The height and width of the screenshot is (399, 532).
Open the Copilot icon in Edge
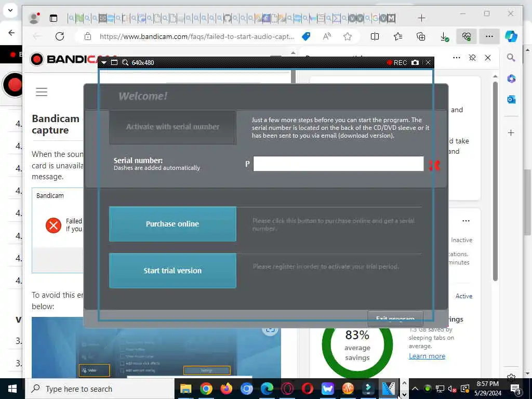click(x=511, y=36)
